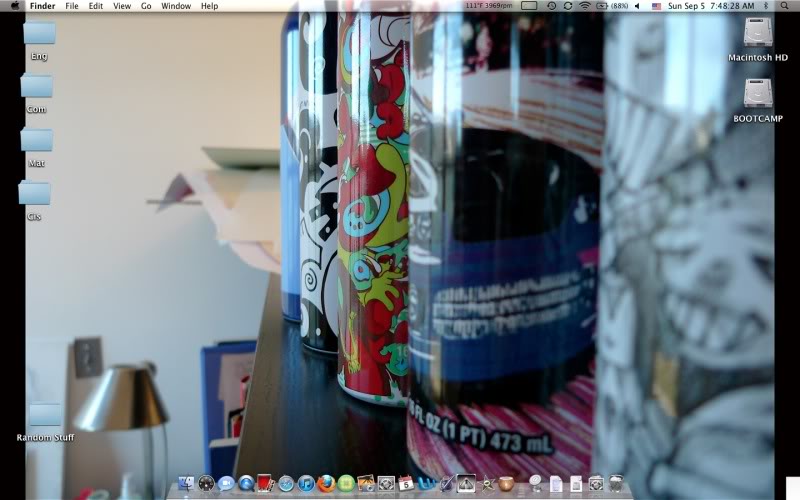Open the white round icon right of Dock divider
Viewport: 800px width, 500px height.
[x=536, y=483]
